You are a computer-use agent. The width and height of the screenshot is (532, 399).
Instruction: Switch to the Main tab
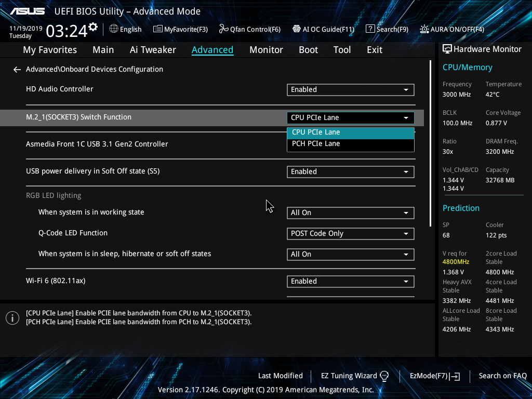click(x=103, y=50)
